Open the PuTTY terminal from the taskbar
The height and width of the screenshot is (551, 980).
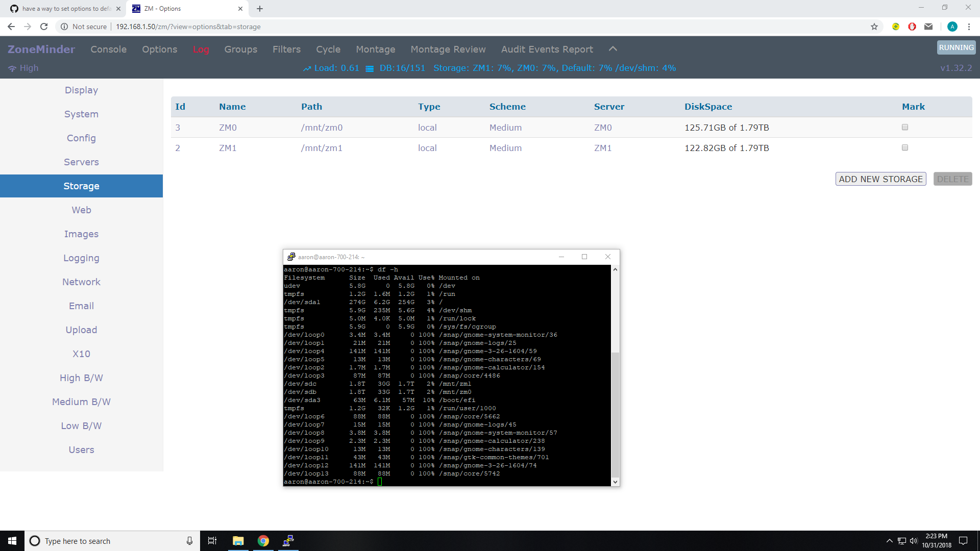pos(288,541)
